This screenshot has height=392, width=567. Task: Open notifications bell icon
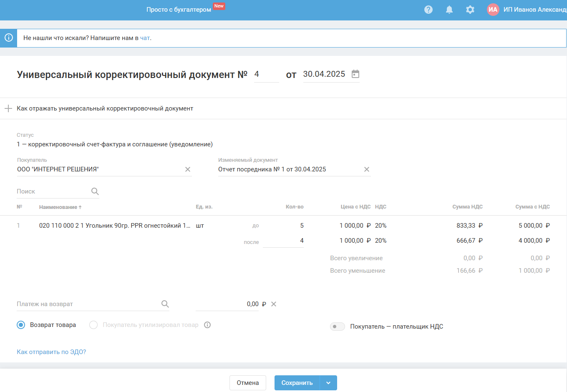pyautogui.click(x=449, y=10)
